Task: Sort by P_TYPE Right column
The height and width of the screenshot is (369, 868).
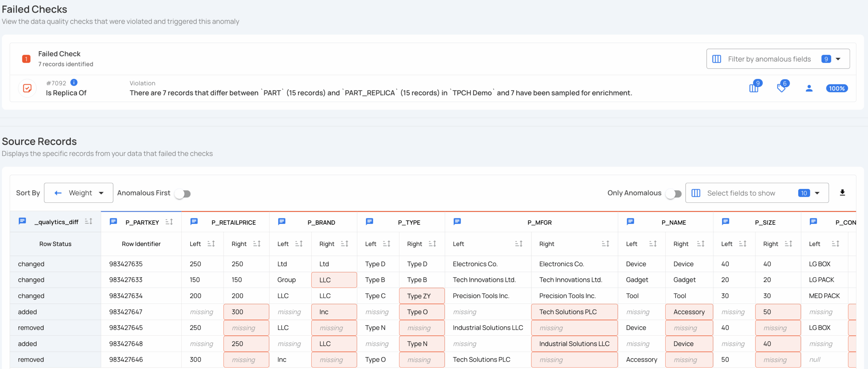Action: coord(432,244)
